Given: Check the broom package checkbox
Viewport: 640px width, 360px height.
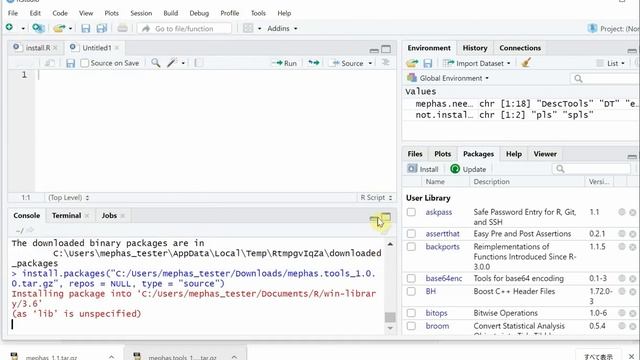Looking at the screenshot, I should pyautogui.click(x=411, y=326).
